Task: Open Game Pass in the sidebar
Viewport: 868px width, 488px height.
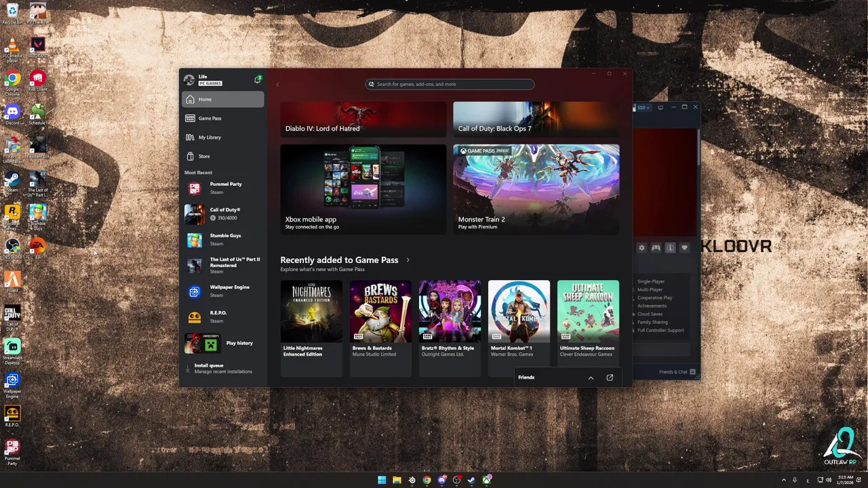Action: (222, 119)
